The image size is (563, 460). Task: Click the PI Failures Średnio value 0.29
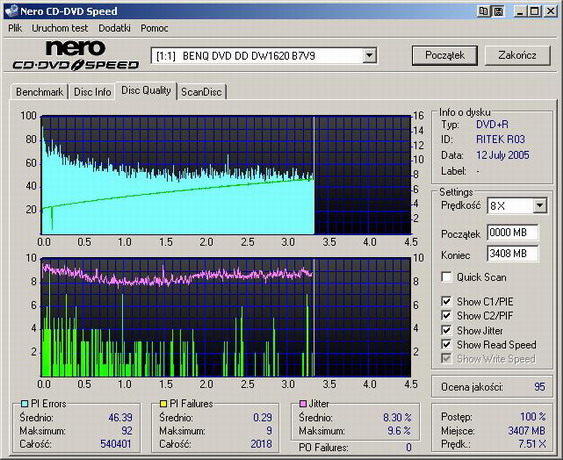pos(262,417)
